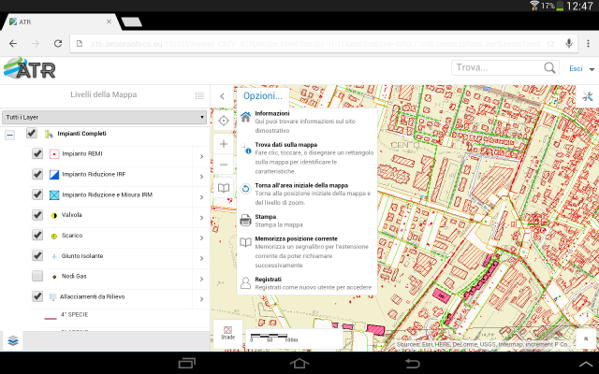Expand the Impianto Riduzione IRF row arrow
Image resolution: width=599 pixels, height=374 pixels.
pyautogui.click(x=201, y=176)
